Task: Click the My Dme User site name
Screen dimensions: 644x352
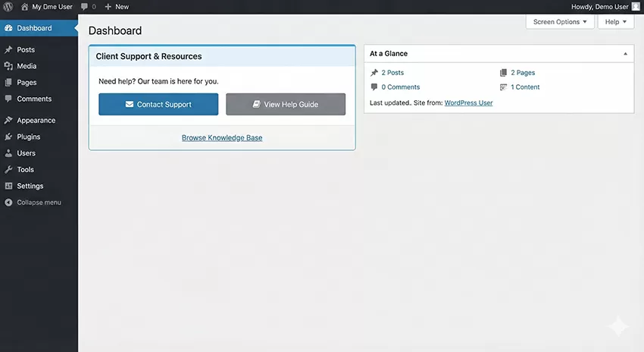Action: [52, 7]
